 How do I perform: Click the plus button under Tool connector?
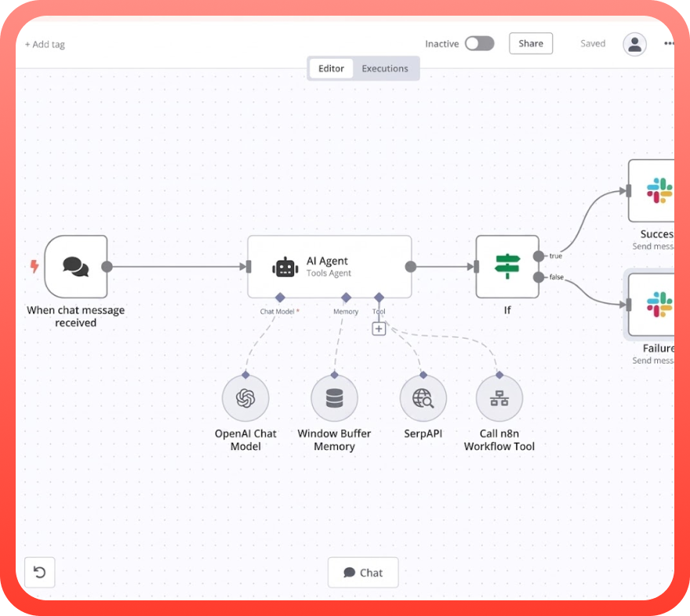tap(379, 328)
